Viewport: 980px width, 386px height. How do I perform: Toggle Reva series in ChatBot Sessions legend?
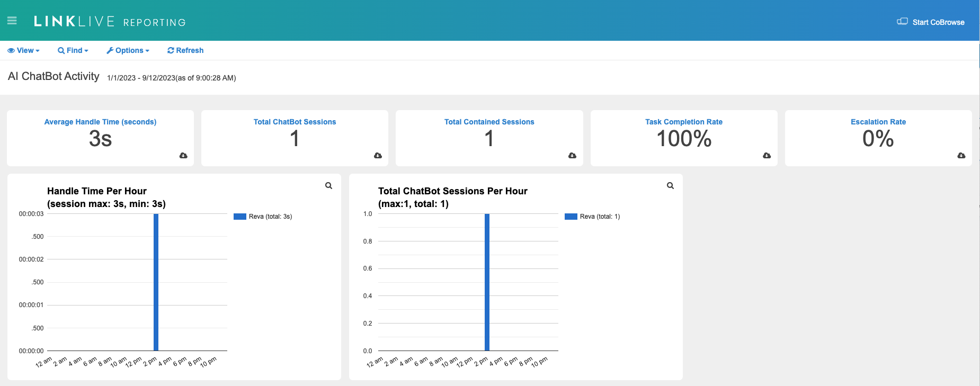click(x=593, y=217)
